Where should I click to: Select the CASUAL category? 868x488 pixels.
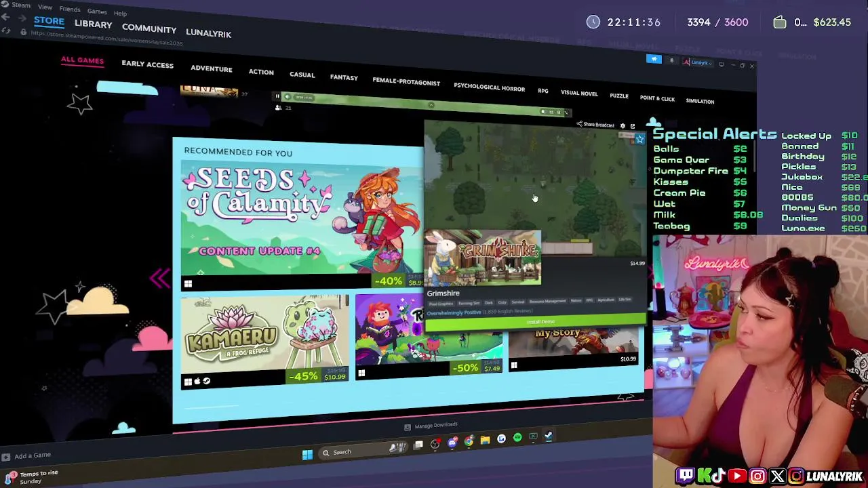pyautogui.click(x=302, y=75)
